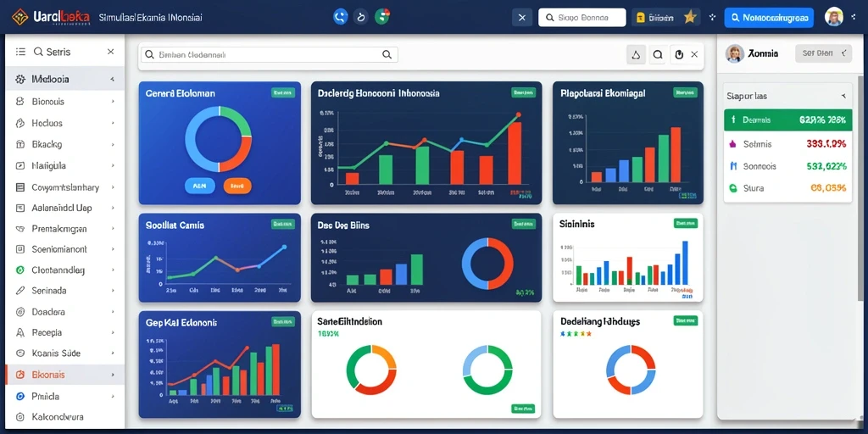Click the green badge on Sioininis card
Viewport: 868px width, 434px height.
(685, 223)
